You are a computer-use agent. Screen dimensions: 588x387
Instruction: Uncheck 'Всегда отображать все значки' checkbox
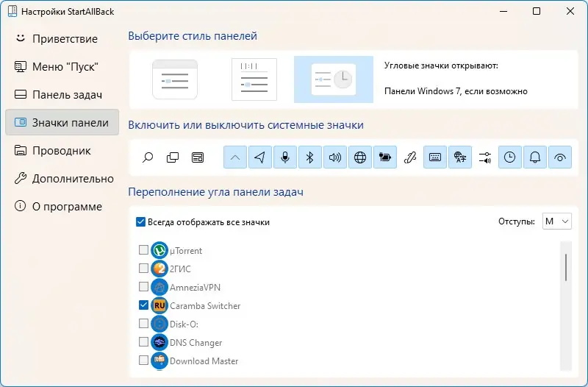pos(140,222)
